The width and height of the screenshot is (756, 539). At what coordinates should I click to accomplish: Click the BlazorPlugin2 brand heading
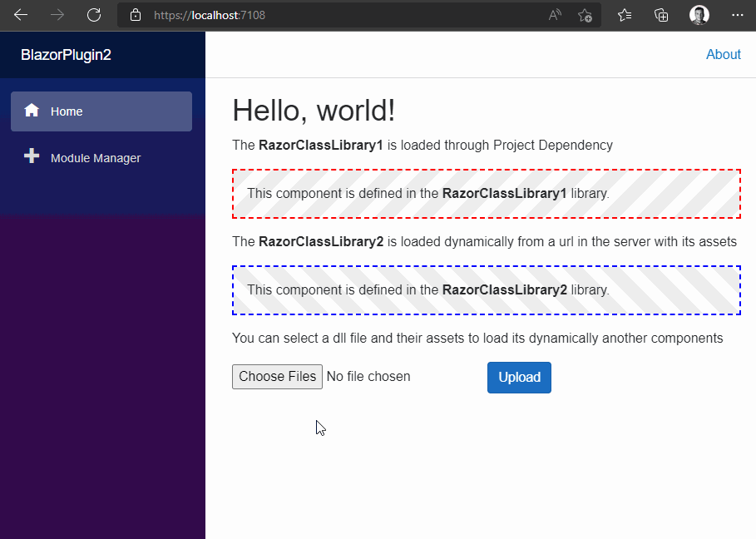(x=65, y=54)
